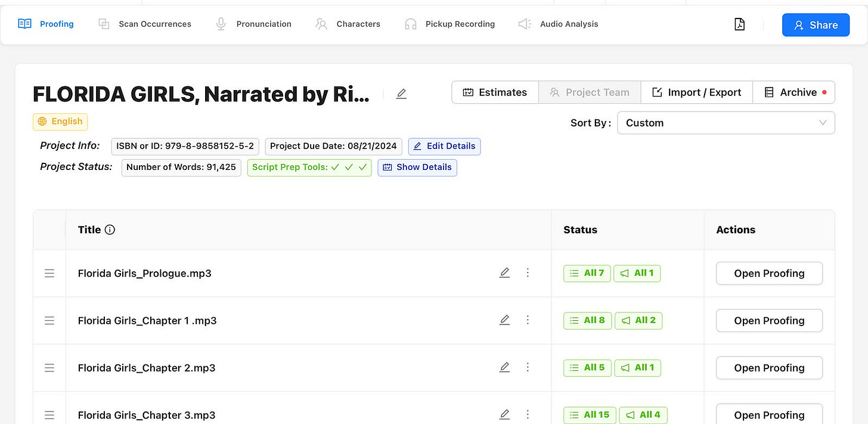Viewport: 868px width, 424px height.
Task: Click the Number of Words badge
Action: pyautogui.click(x=181, y=168)
